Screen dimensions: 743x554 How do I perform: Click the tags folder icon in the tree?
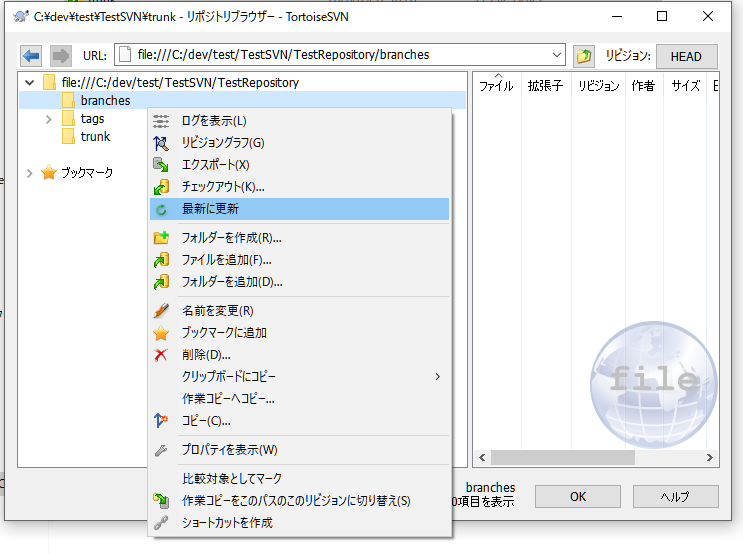(x=68, y=118)
